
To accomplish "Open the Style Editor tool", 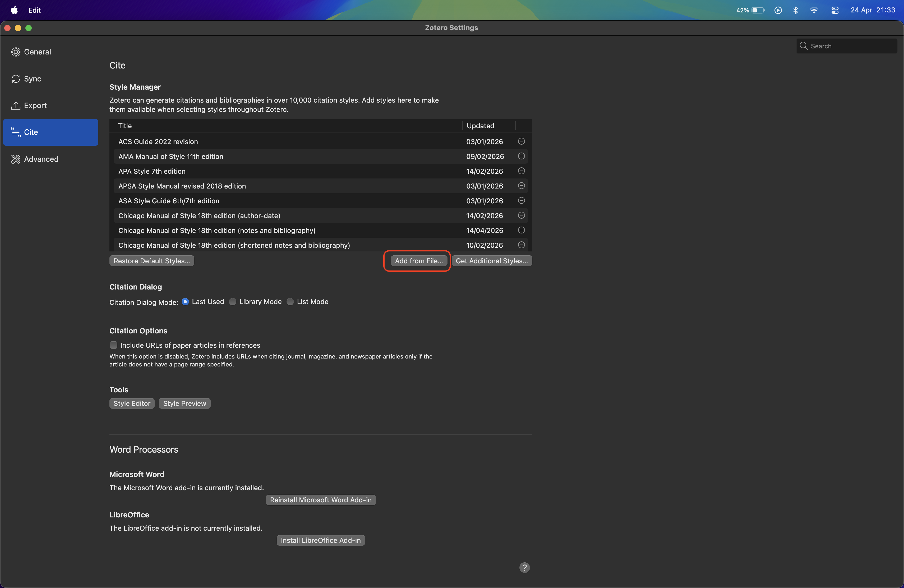I will (x=132, y=403).
